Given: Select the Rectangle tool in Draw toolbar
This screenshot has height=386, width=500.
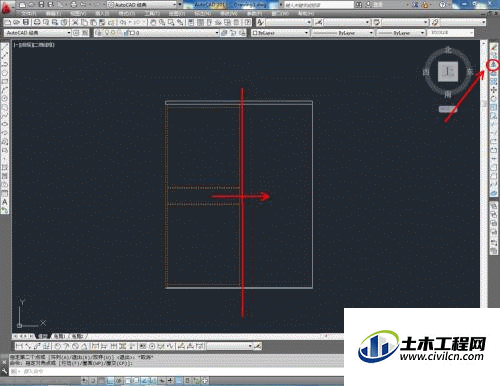Looking at the screenshot, I should 5,81.
